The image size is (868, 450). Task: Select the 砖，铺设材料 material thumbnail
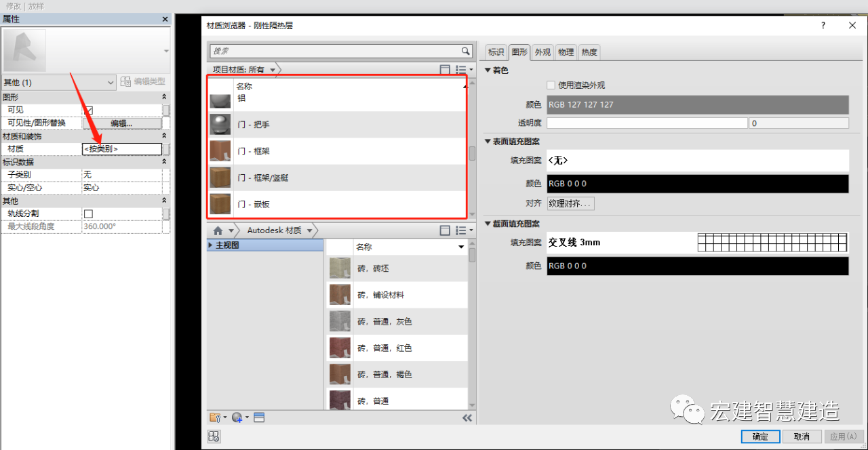click(x=339, y=295)
